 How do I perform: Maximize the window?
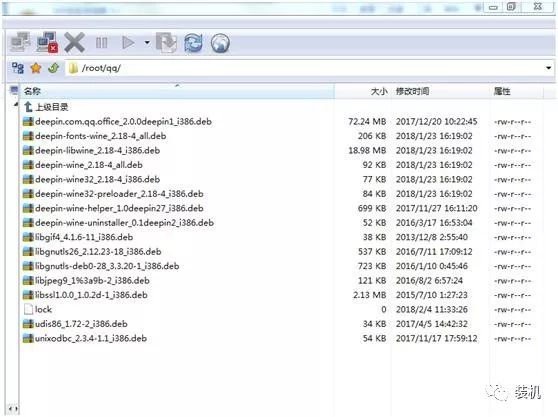pyautogui.click(x=511, y=7)
